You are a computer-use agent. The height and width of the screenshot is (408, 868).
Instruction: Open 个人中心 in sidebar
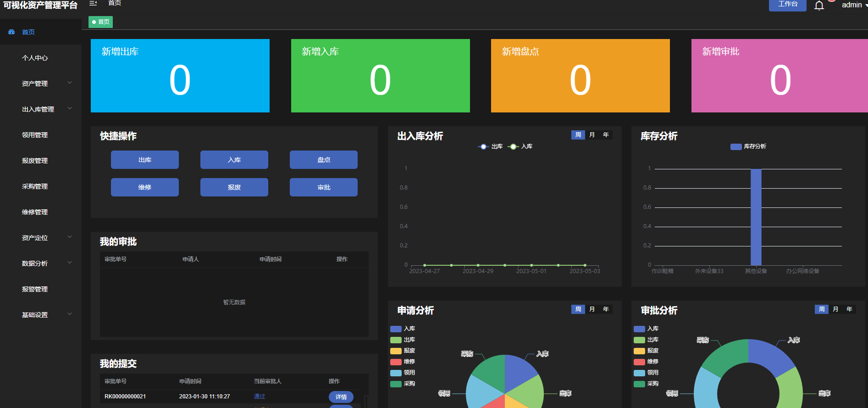tap(41, 58)
